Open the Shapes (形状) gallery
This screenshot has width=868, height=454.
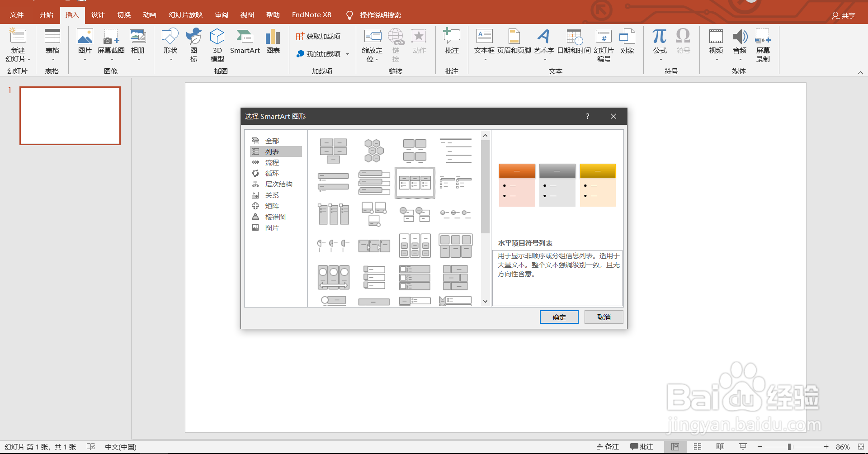(170, 45)
